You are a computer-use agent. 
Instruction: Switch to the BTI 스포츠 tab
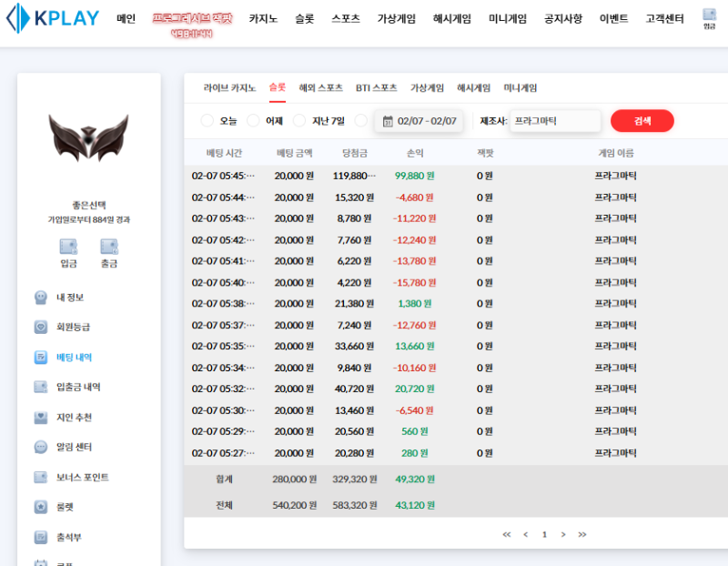coord(376,88)
